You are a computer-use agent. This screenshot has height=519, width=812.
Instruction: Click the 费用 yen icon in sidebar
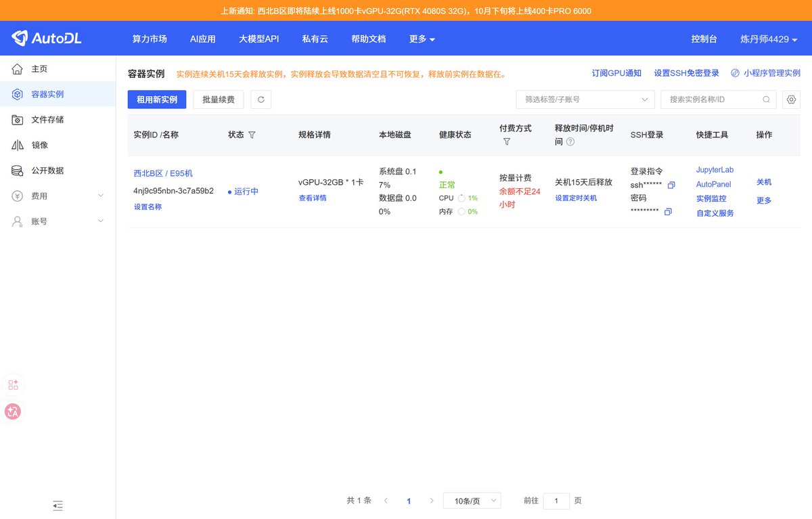click(18, 196)
